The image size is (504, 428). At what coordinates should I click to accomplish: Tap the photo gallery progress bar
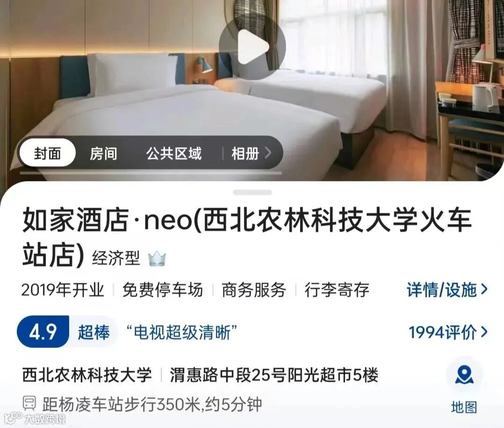151,173
